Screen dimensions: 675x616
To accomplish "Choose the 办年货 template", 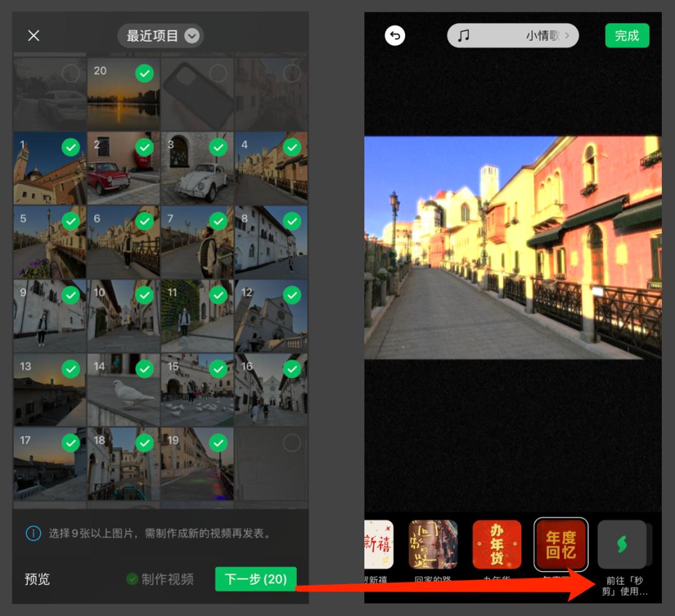I will (497, 544).
